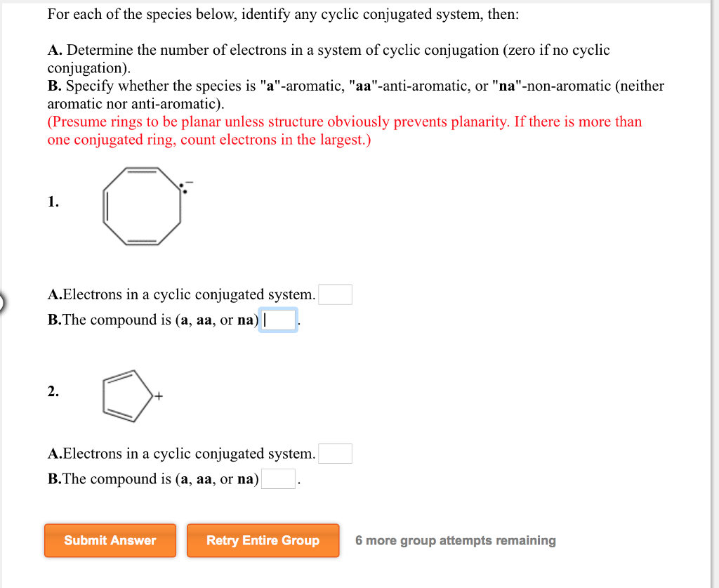Screen dimensions: 719x588
Task: Click the part B instruction line
Action: pyautogui.click(x=355, y=94)
